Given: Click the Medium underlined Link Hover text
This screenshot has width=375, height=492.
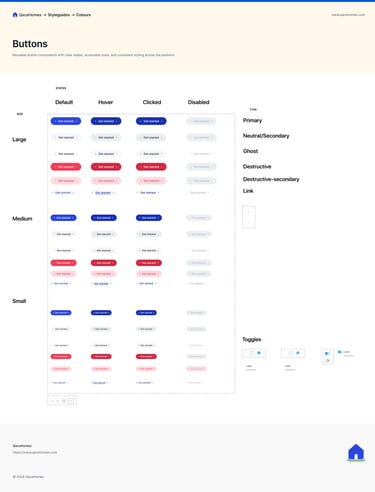Looking at the screenshot, I should [x=101, y=284].
